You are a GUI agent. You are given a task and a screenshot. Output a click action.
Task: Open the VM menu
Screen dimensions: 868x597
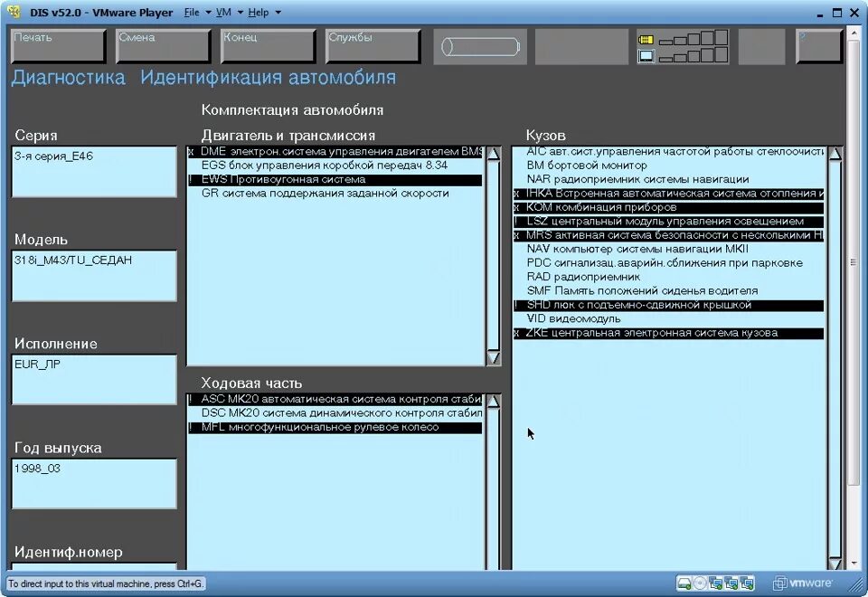(x=223, y=12)
